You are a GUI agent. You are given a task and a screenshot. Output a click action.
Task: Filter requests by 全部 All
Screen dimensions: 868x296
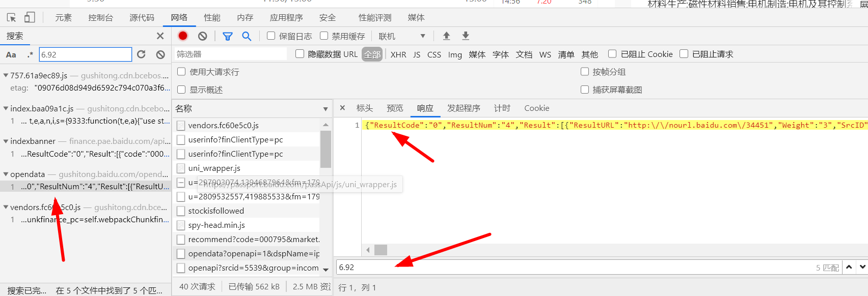[372, 54]
